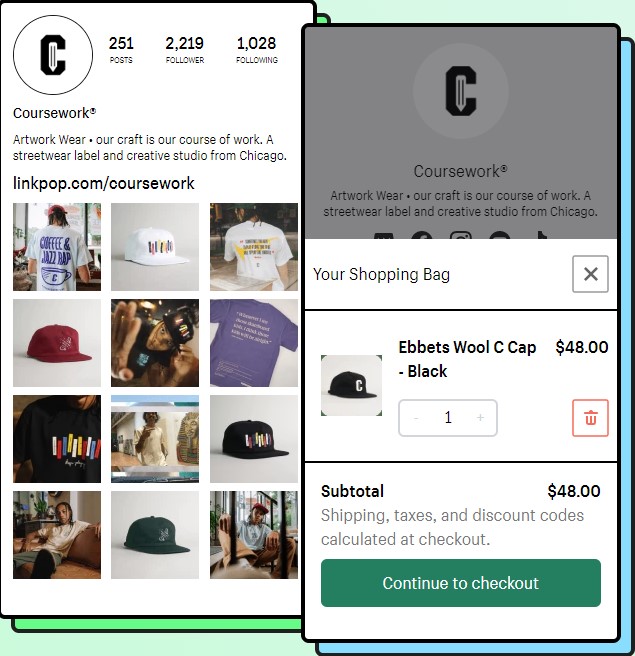This screenshot has width=635, height=656.
Task: Open the Coursework pencil-C profile logo
Action: click(53, 55)
